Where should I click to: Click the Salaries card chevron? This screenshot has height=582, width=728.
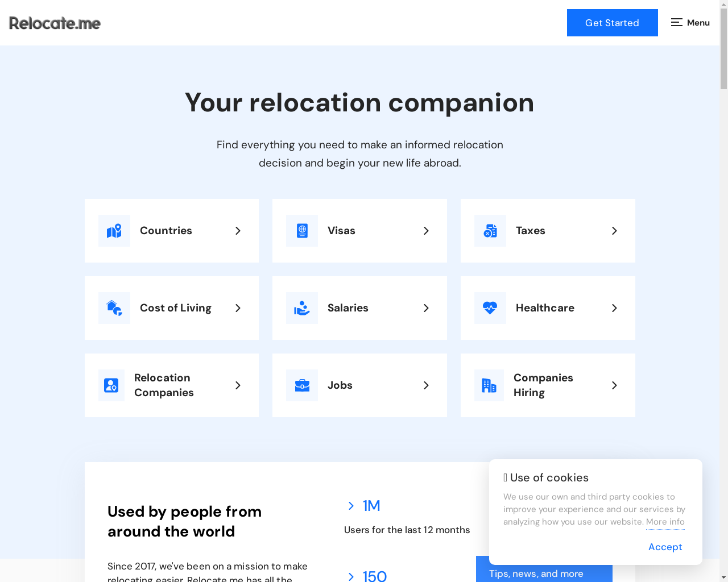(x=426, y=308)
